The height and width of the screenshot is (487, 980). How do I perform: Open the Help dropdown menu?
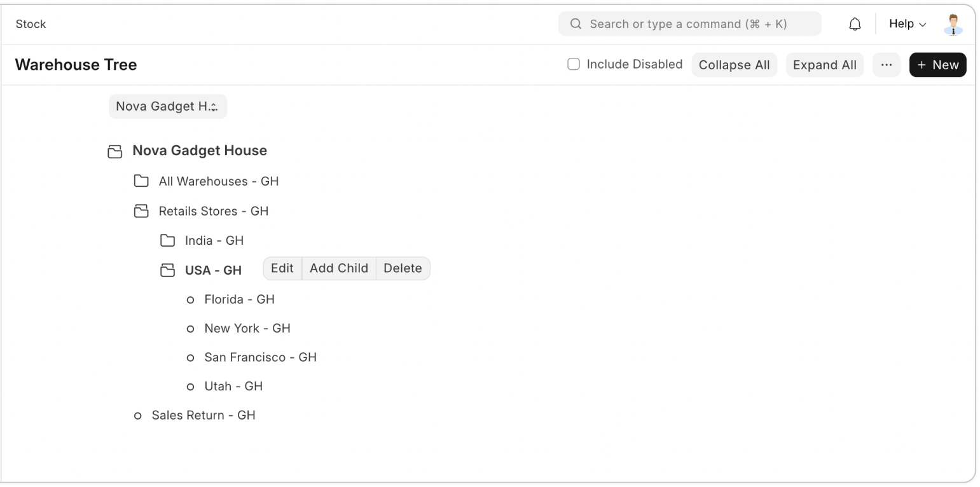tap(907, 24)
